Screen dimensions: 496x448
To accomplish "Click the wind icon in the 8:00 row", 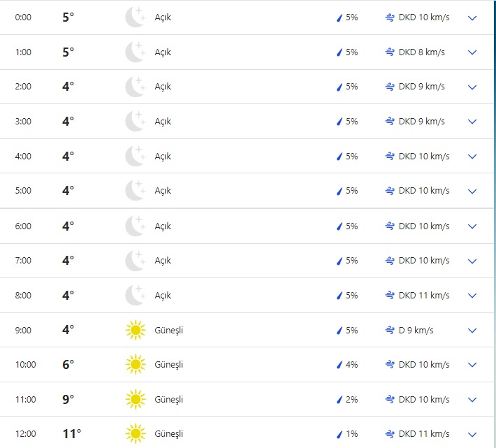I will pyautogui.click(x=390, y=296).
